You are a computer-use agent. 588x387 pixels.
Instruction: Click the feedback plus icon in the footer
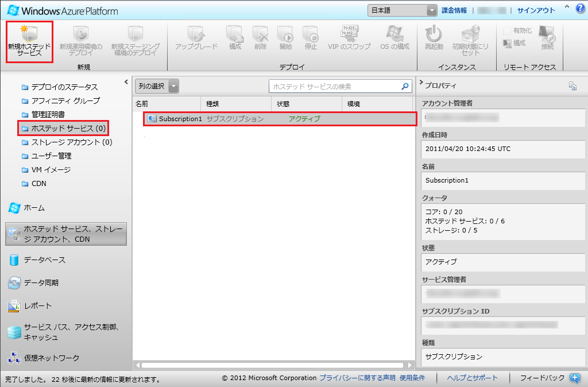(574, 378)
